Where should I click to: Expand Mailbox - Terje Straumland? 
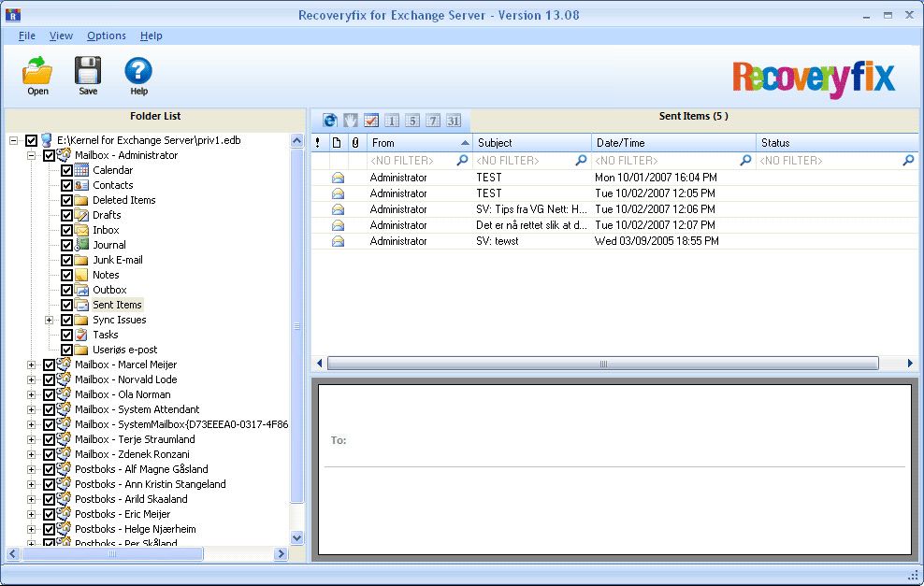(x=31, y=439)
